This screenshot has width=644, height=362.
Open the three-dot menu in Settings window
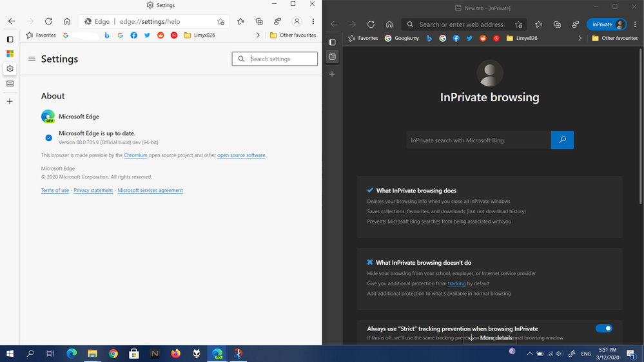click(x=313, y=21)
